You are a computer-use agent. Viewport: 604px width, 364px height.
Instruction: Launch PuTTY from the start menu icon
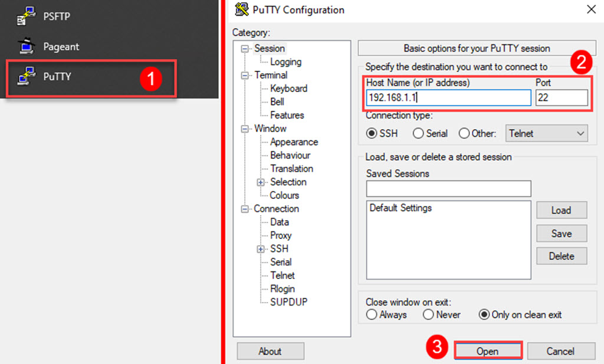[26, 76]
